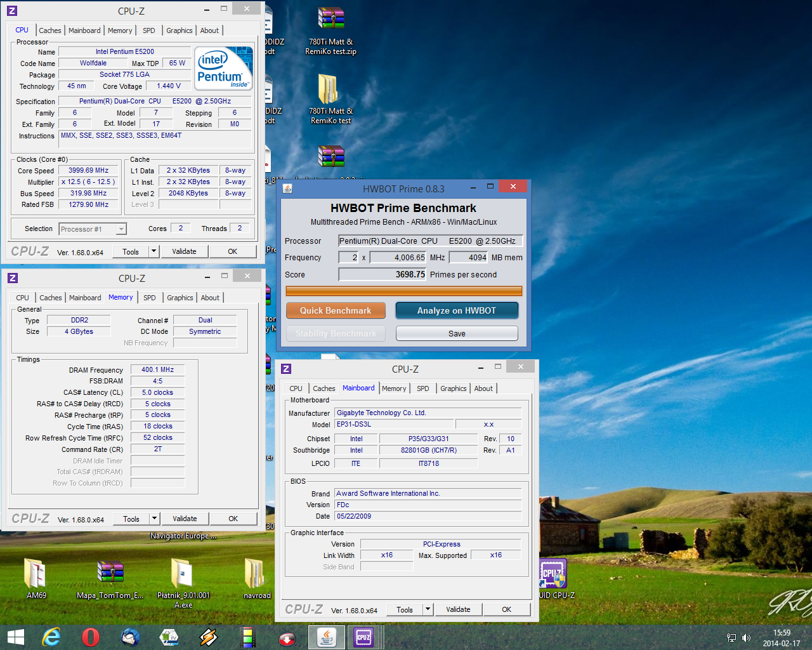Viewport: 812px width, 650px height.
Task: Click Validate in the Mainboard CPU-Z window
Action: click(x=458, y=609)
